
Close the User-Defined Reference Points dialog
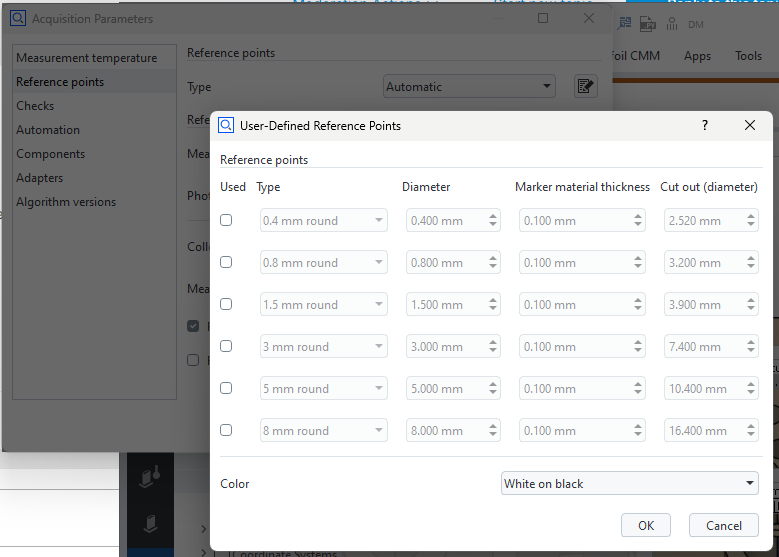pos(750,125)
